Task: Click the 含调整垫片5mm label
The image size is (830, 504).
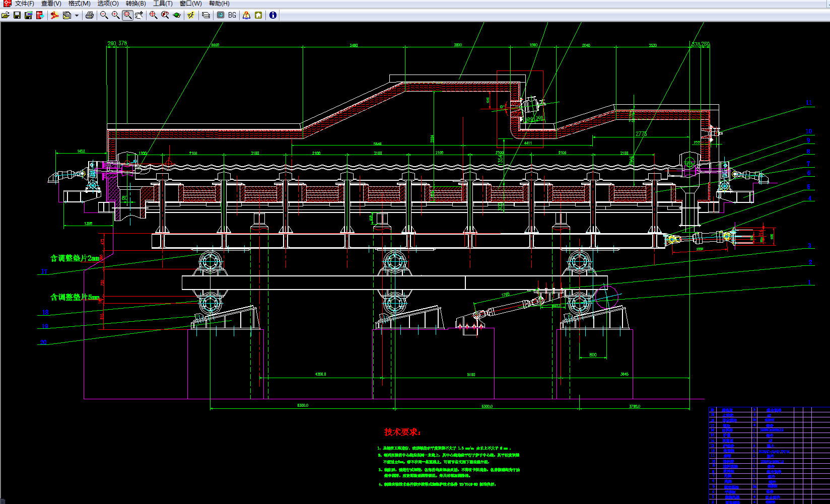Action: pyautogui.click(x=75, y=298)
